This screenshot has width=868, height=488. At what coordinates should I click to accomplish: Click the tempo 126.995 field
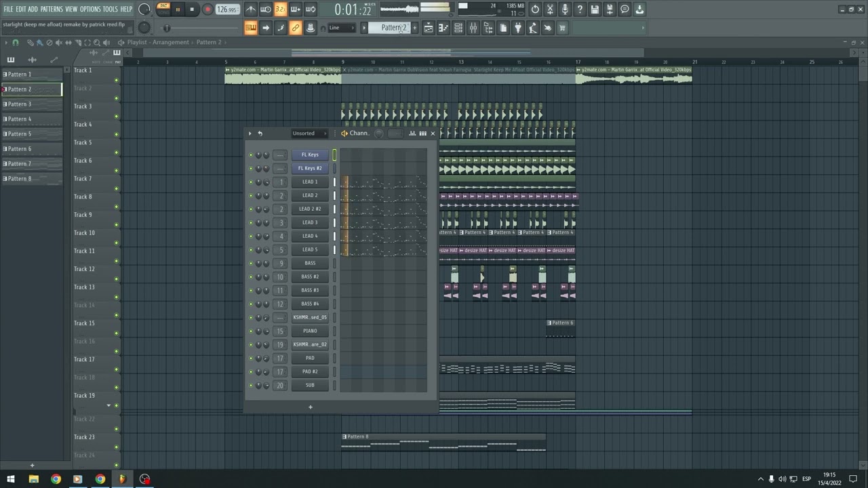tap(227, 9)
